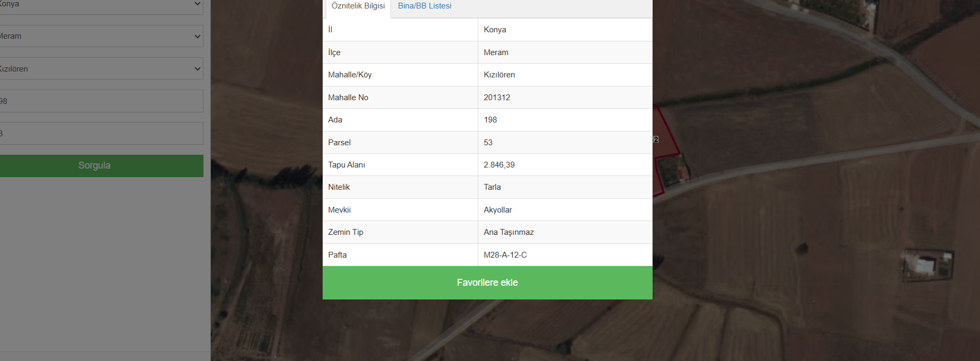Focus the Parsel number input below Ada
The width and height of the screenshot is (980, 361).
pyautogui.click(x=101, y=134)
